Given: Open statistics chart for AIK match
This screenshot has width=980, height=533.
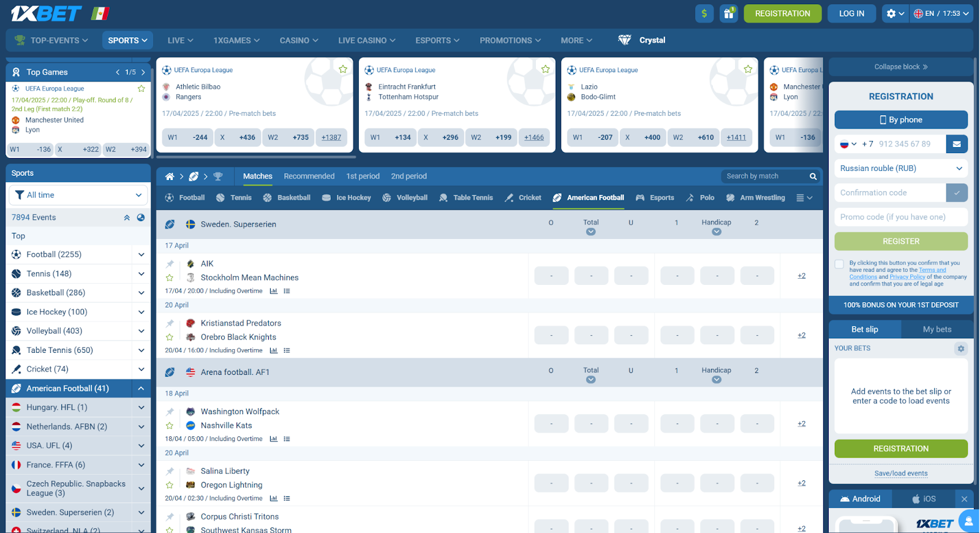Looking at the screenshot, I should pyautogui.click(x=273, y=291).
